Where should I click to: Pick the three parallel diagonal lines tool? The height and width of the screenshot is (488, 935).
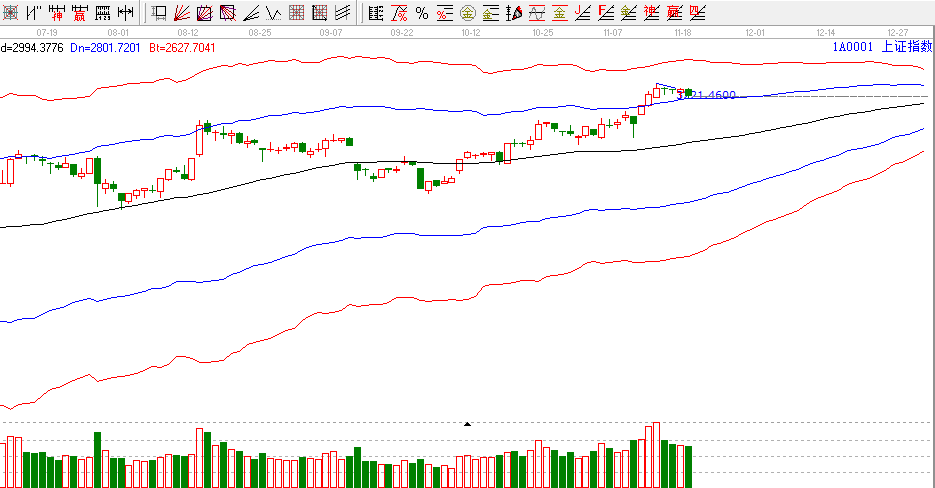point(342,13)
